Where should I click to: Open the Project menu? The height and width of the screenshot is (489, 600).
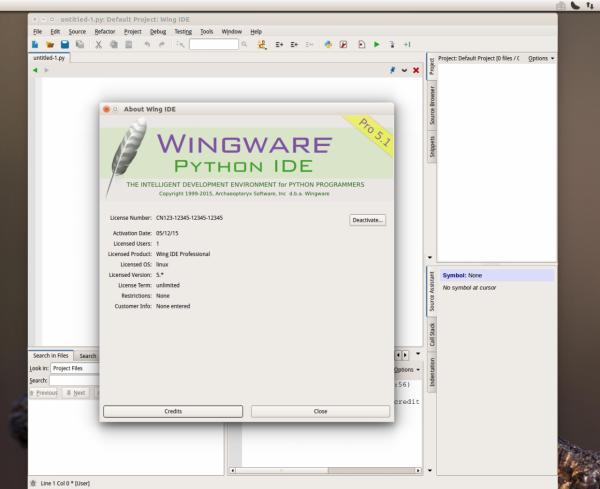133,32
